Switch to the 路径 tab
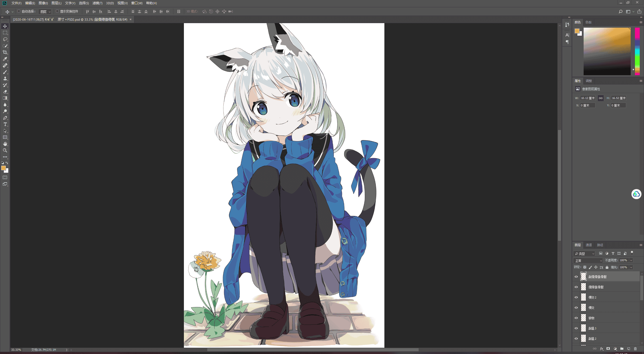This screenshot has width=644, height=354. [600, 245]
